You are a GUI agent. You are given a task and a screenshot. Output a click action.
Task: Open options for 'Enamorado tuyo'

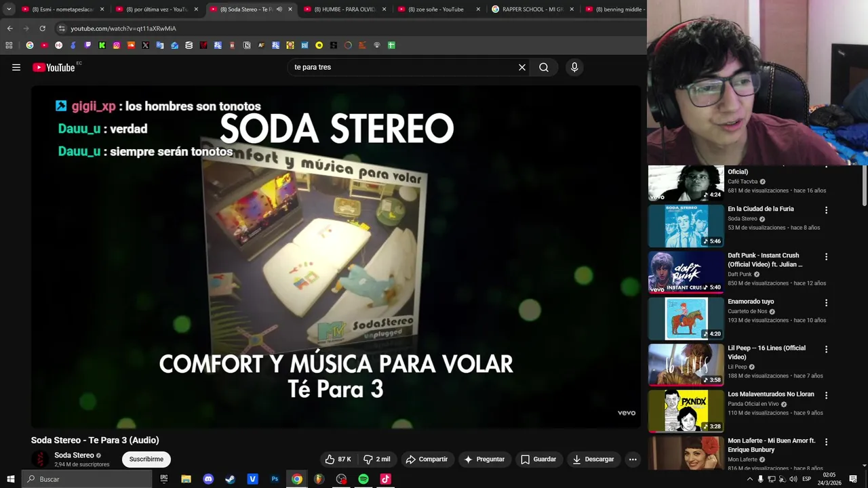point(826,303)
